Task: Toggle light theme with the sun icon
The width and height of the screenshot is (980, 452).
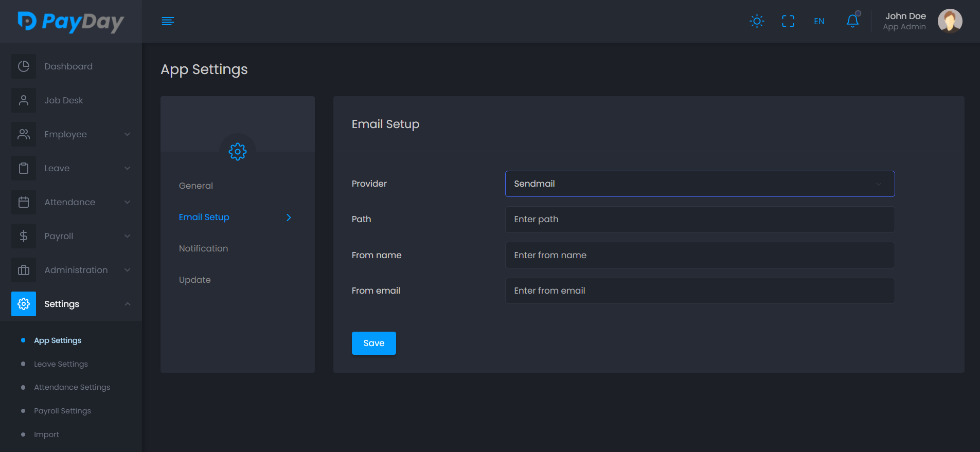Action: (x=757, y=21)
